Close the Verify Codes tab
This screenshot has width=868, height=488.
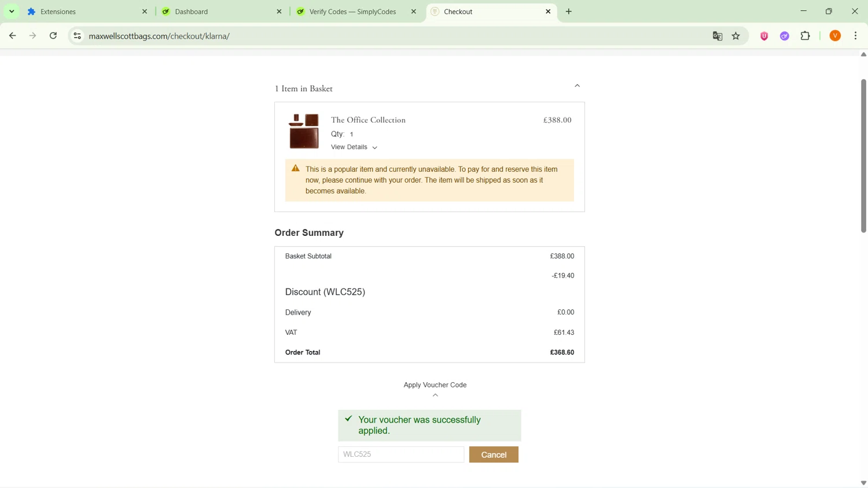[413, 12]
